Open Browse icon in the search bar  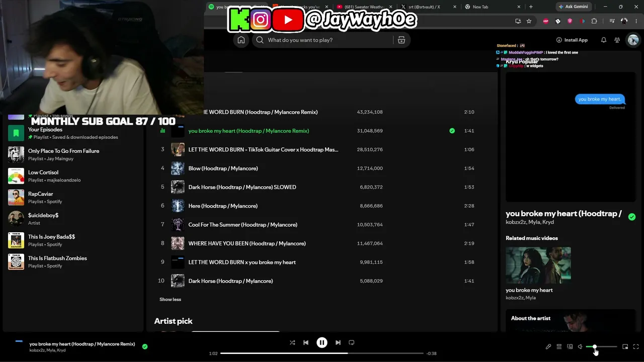coord(401,40)
